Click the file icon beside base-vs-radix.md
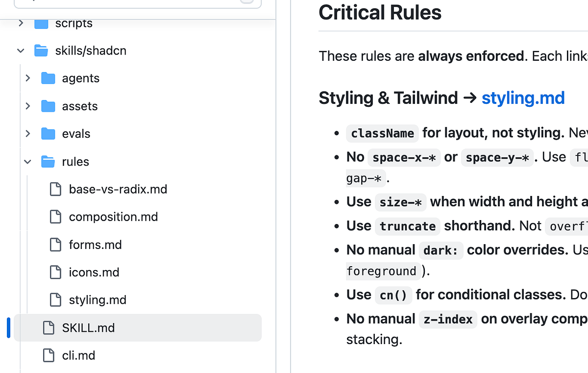Viewport: 588px width, 373px height. coord(55,189)
